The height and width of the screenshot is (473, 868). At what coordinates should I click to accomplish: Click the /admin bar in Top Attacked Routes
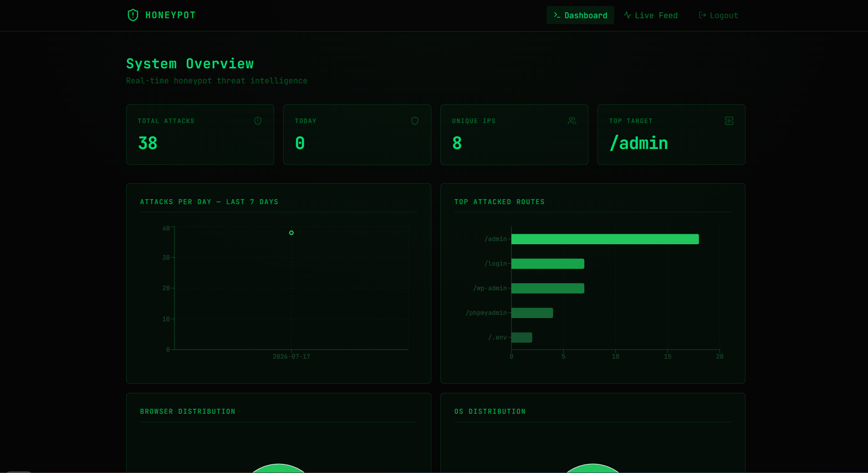(605, 239)
